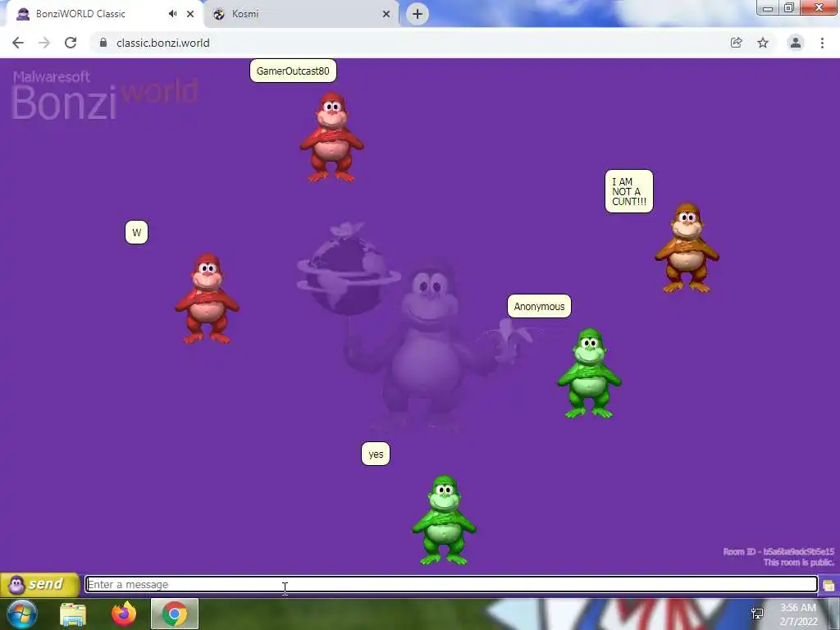The height and width of the screenshot is (630, 840).
Task: Click the 'Anonymous' name bubble
Action: 540,307
